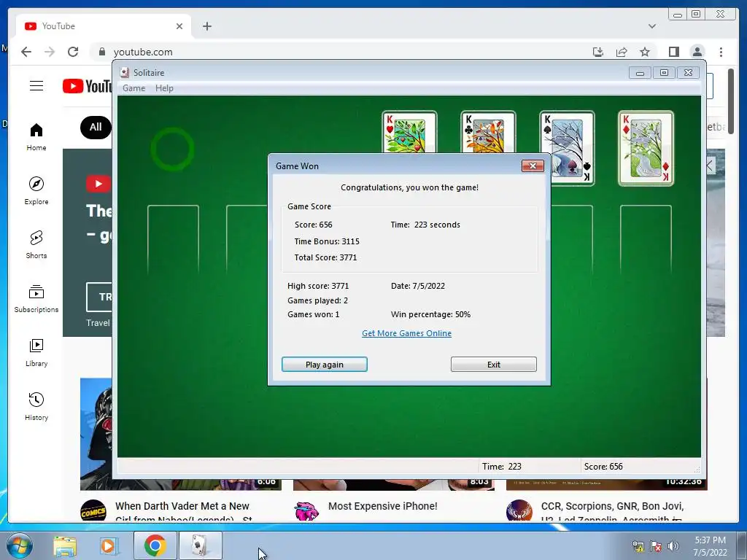Image resolution: width=747 pixels, height=560 pixels.
Task: Open Explore in YouTube sidebar
Action: pos(36,191)
